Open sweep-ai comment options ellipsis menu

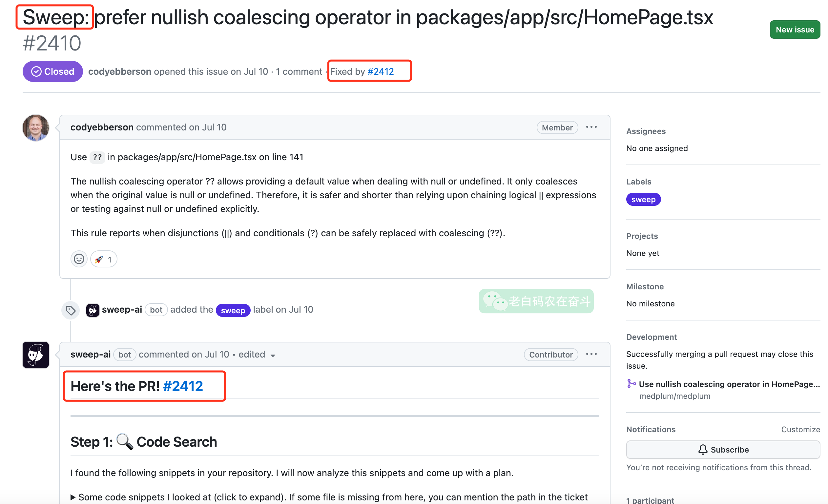click(591, 354)
